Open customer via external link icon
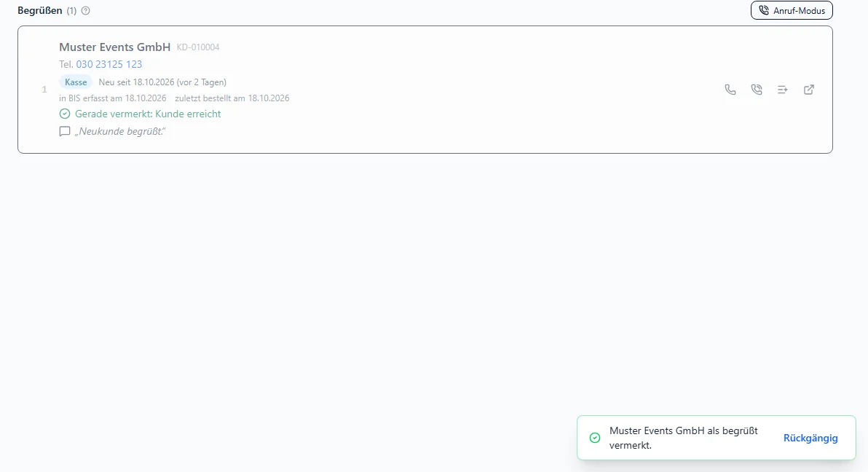This screenshot has width=868, height=472. [x=809, y=90]
